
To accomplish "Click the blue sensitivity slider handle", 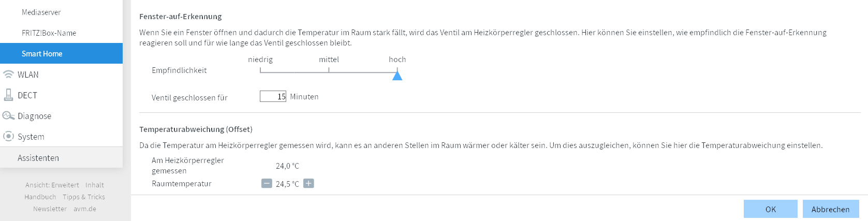I will pyautogui.click(x=397, y=76).
